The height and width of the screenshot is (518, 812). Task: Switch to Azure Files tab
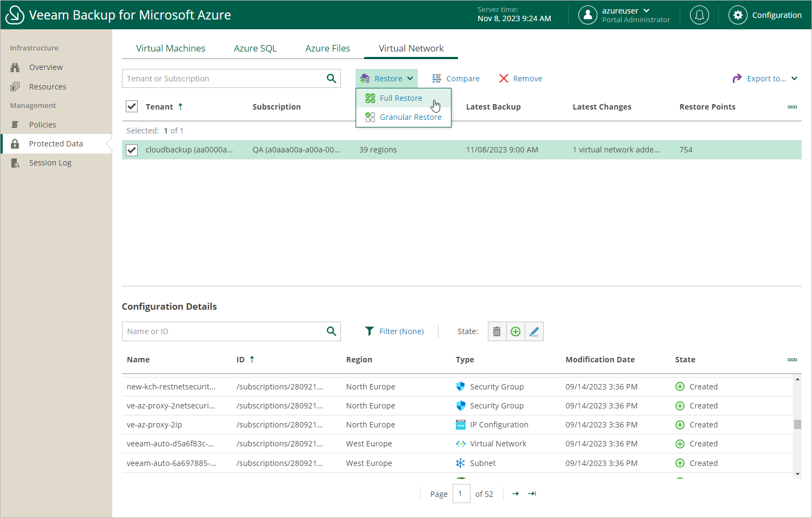click(x=327, y=48)
